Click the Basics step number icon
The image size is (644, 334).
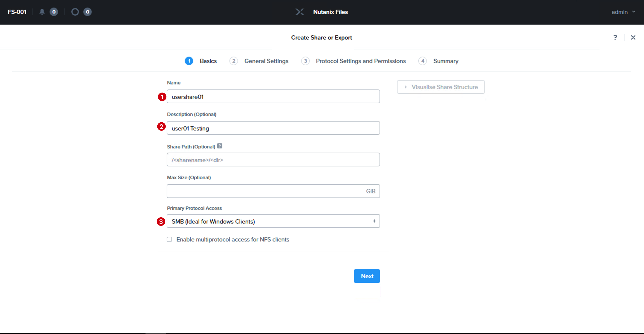[189, 61]
